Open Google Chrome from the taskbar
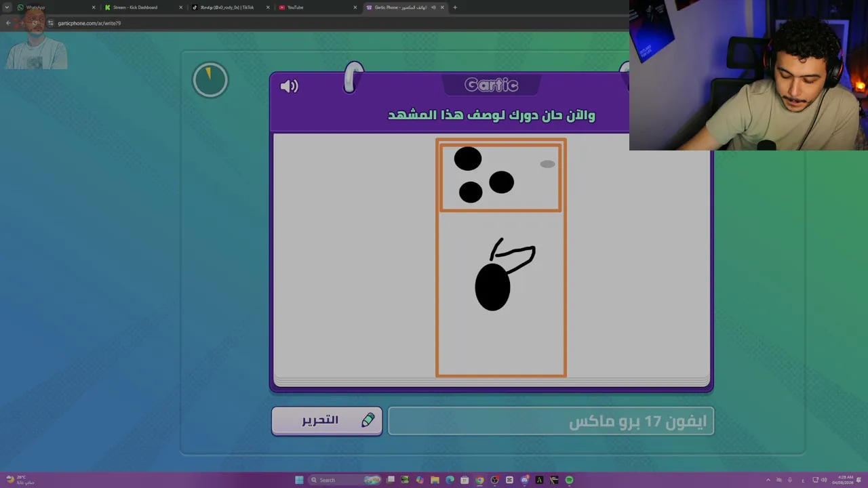The height and width of the screenshot is (488, 868). pyautogui.click(x=479, y=480)
